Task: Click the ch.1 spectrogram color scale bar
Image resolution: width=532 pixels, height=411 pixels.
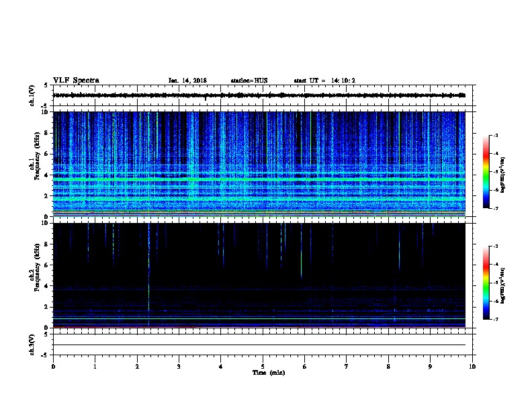Action: pyautogui.click(x=486, y=172)
